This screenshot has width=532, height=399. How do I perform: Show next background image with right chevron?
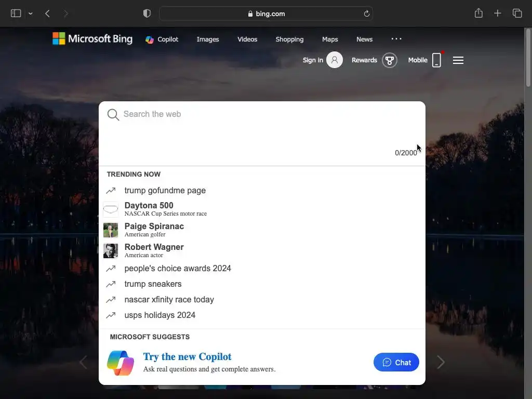(441, 362)
